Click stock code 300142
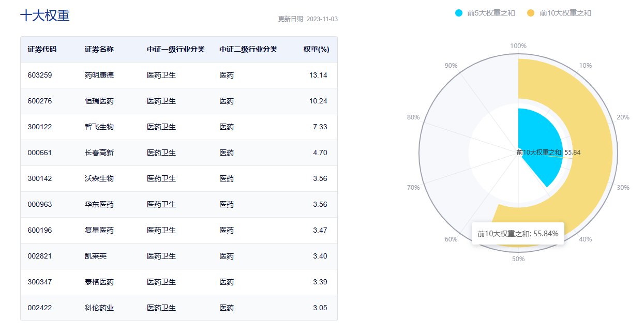Image resolution: width=644 pixels, height=334 pixels. [40, 179]
